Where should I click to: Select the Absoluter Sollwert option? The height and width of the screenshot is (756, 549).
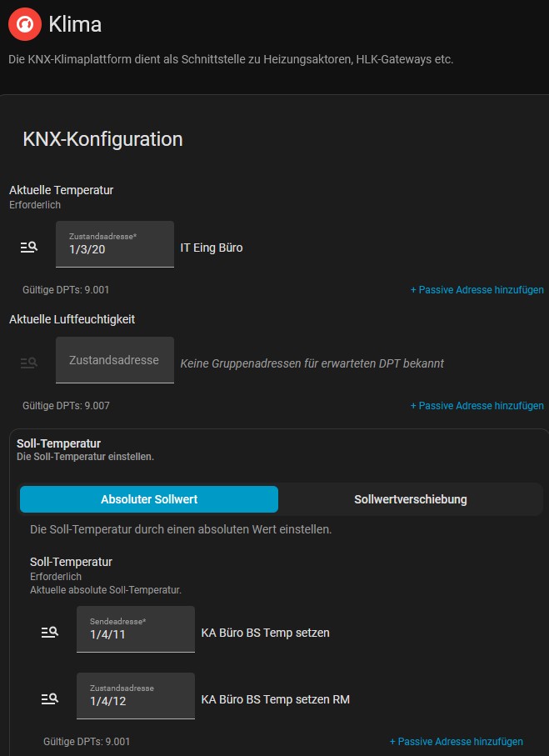149,499
